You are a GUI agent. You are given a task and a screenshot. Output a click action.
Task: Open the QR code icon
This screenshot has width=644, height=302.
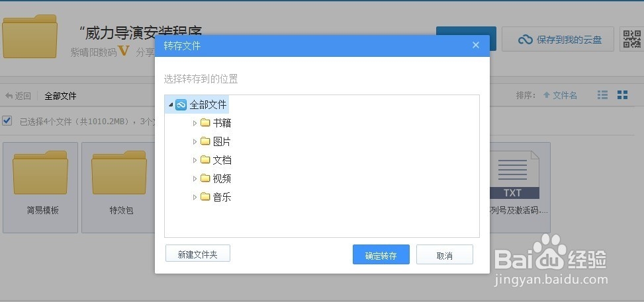pyautogui.click(x=631, y=40)
